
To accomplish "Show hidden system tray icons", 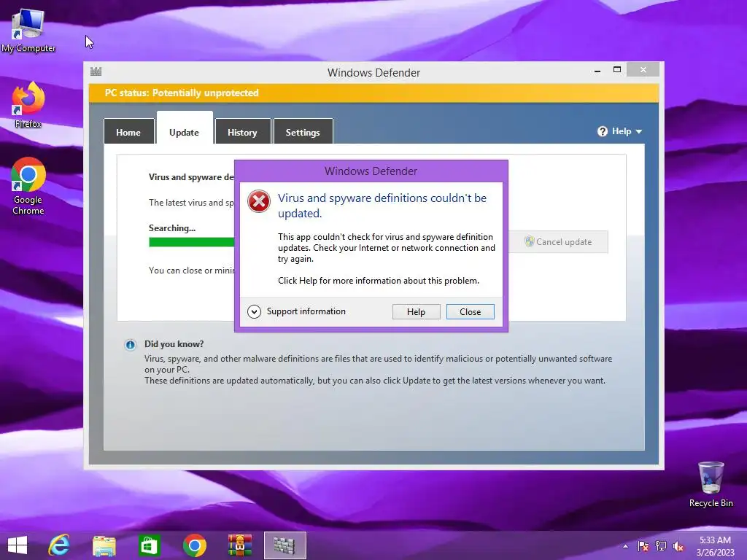I will [625, 546].
